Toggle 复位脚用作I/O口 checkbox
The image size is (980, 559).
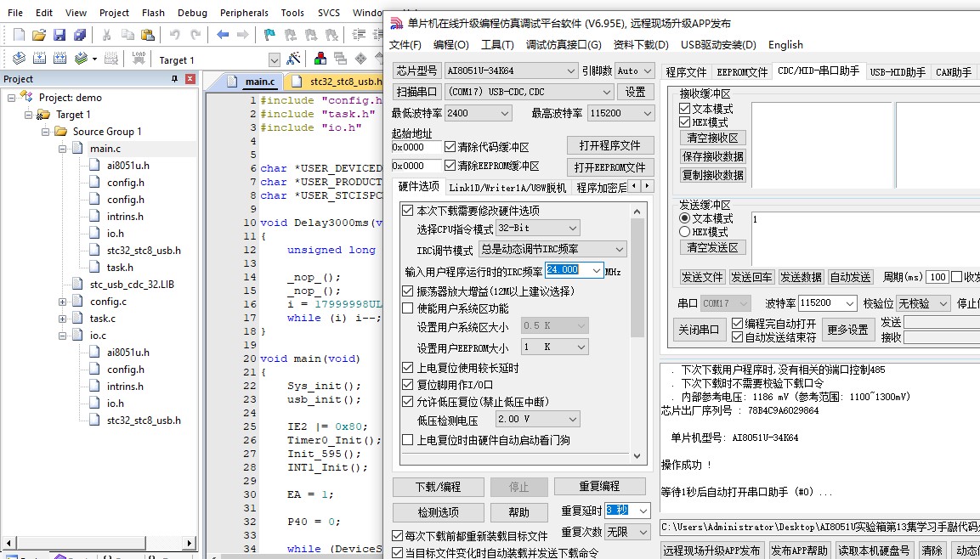[407, 385]
